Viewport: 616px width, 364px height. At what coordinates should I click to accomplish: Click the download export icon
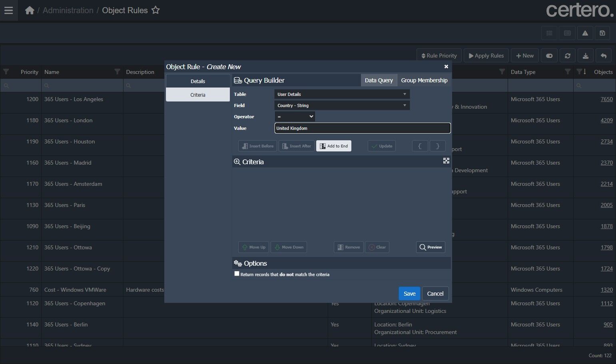click(x=585, y=56)
